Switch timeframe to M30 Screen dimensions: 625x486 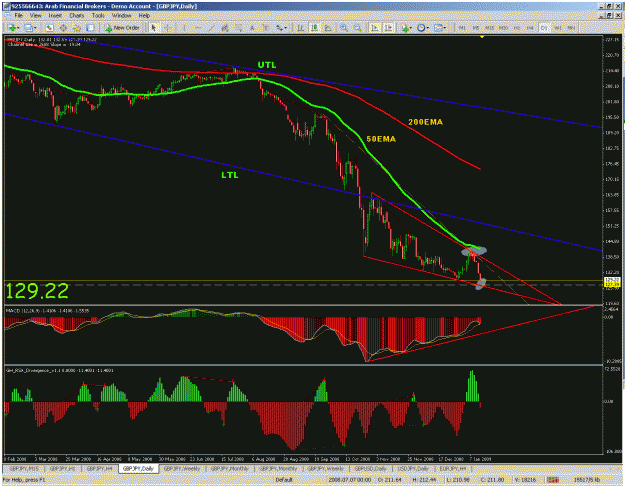pos(503,28)
